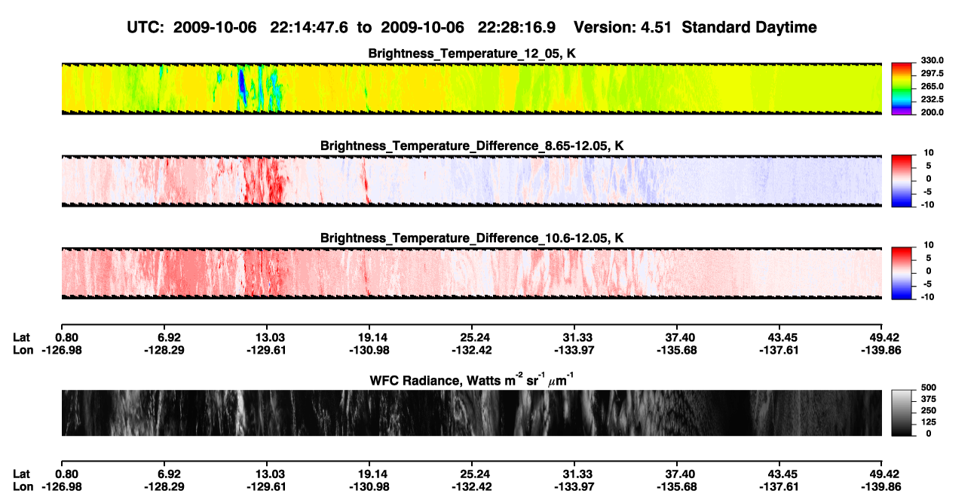
Task: Click the 12.05 brightness temperature image strip
Action: click(471, 88)
